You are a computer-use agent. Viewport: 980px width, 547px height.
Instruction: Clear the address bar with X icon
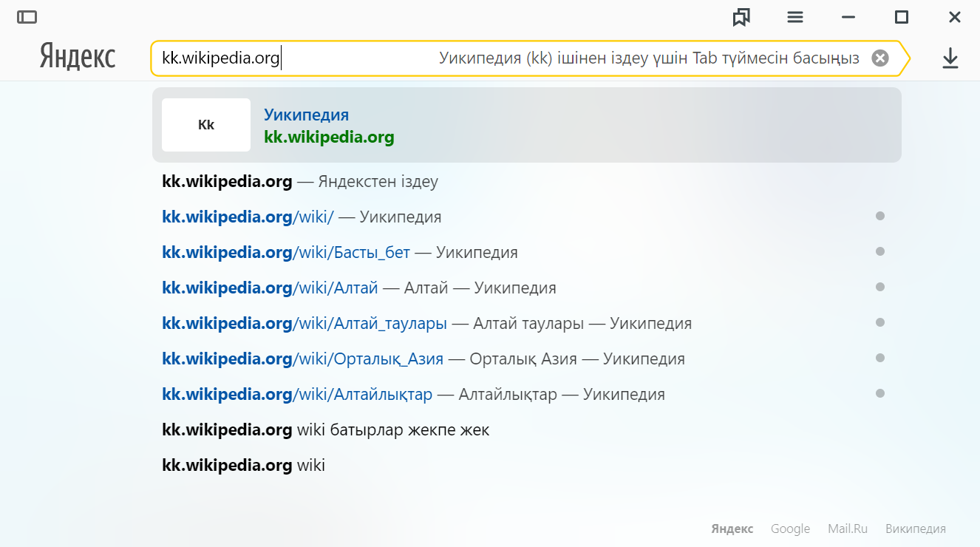(x=880, y=58)
